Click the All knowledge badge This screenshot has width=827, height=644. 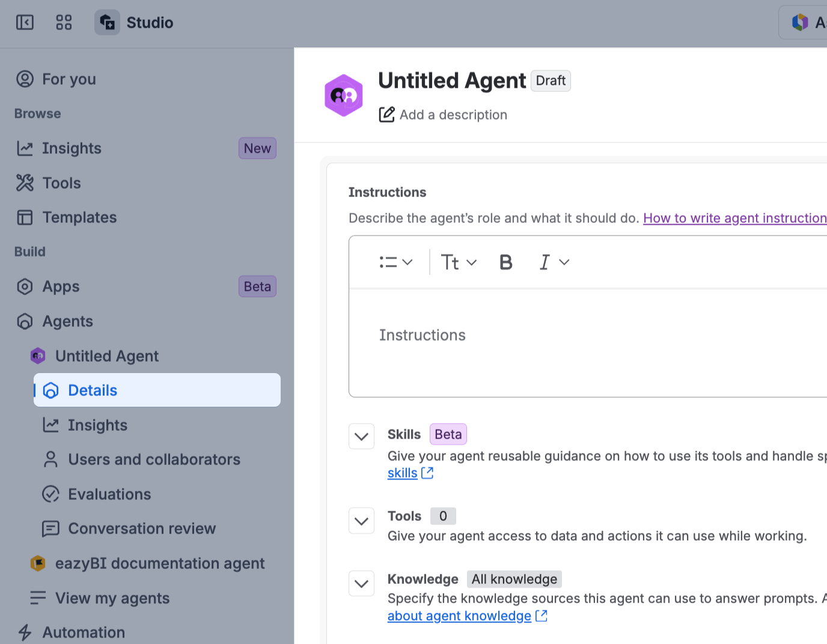(x=514, y=579)
